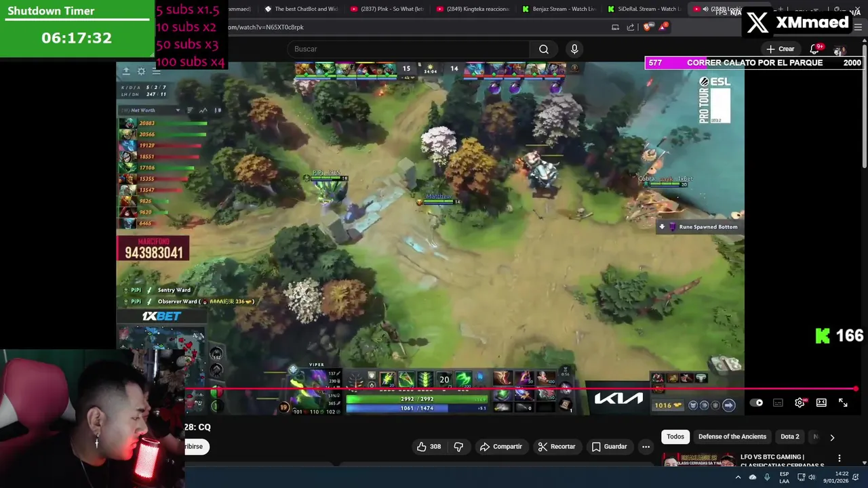Screen dimensions: 868x488
Task: Open video player settings gear
Action: pyautogui.click(x=800, y=403)
